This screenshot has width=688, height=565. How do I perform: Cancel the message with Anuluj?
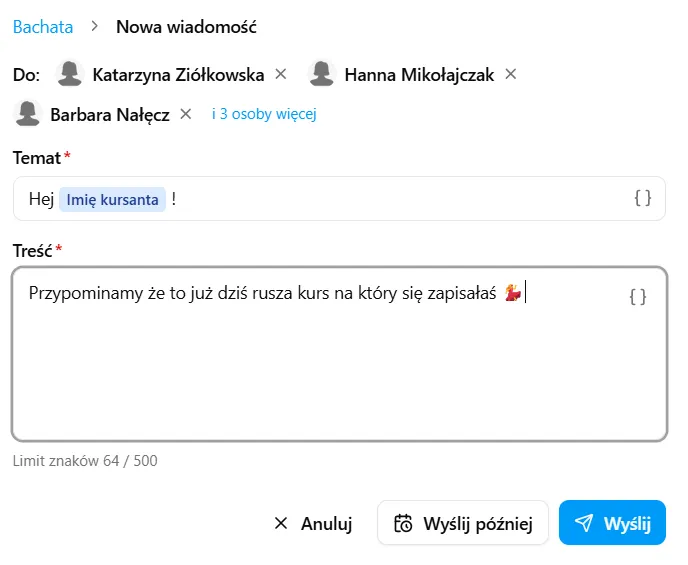tap(313, 523)
